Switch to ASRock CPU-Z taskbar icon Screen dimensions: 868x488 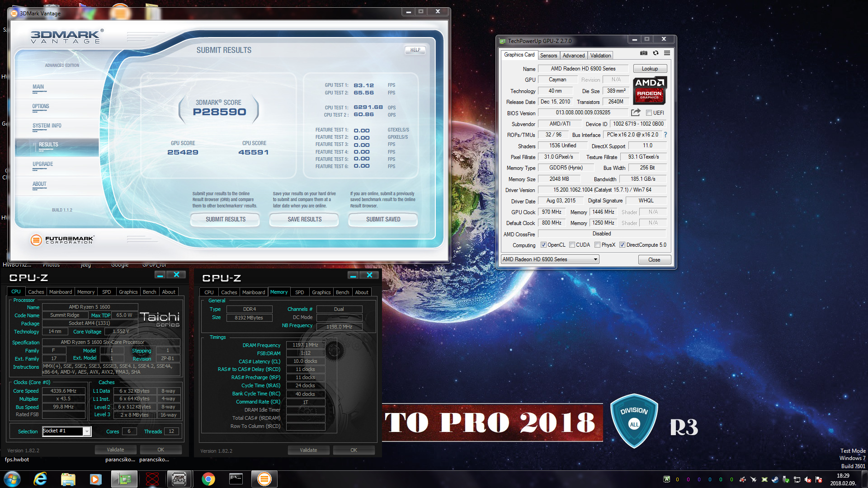tap(179, 479)
